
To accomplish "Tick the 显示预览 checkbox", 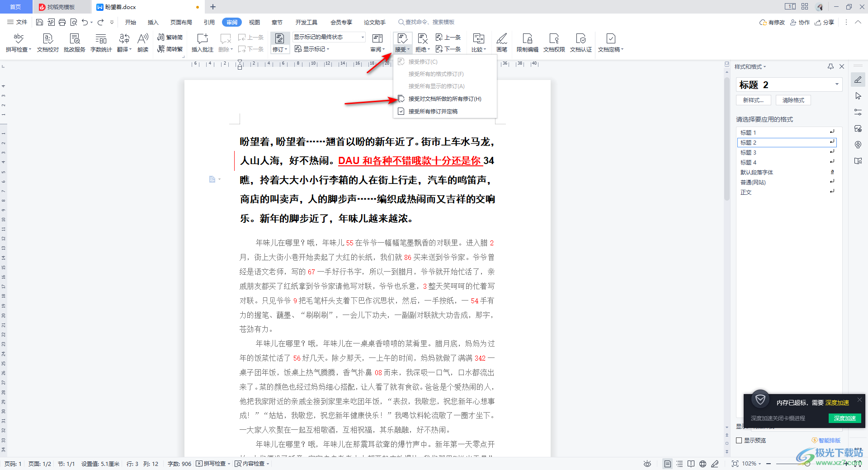I will [739, 440].
